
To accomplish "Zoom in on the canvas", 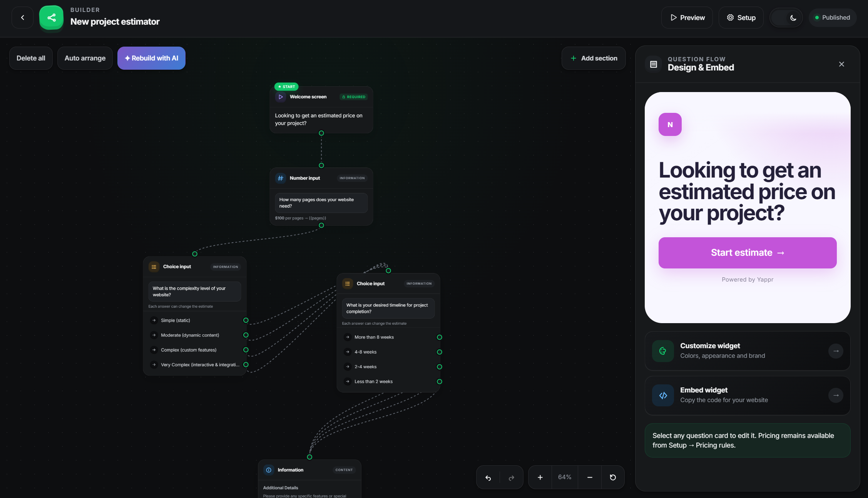I will (x=540, y=478).
